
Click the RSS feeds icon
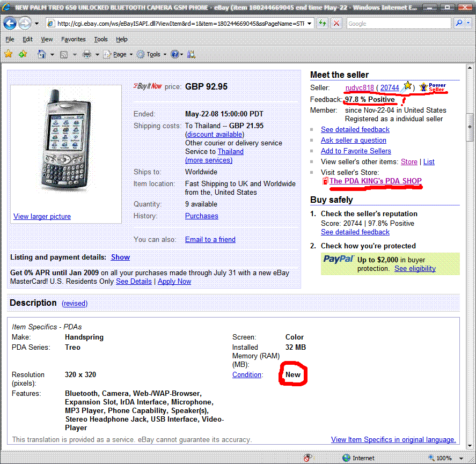click(63, 54)
